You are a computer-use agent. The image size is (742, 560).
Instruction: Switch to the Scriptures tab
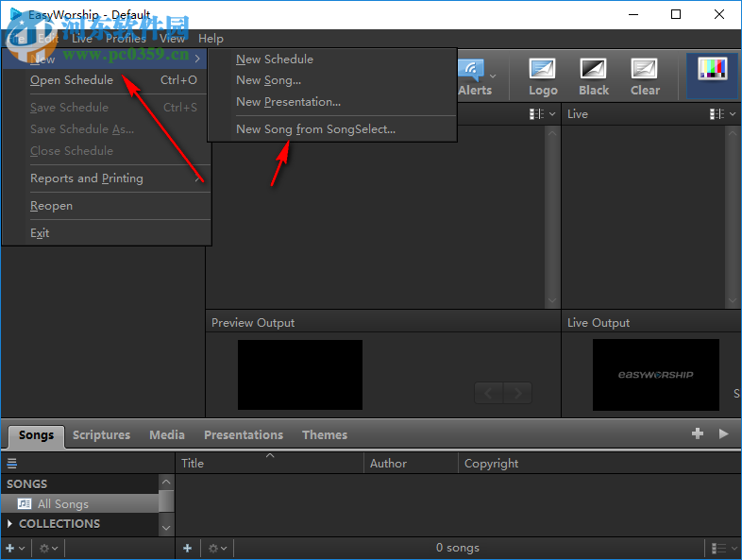[101, 435]
